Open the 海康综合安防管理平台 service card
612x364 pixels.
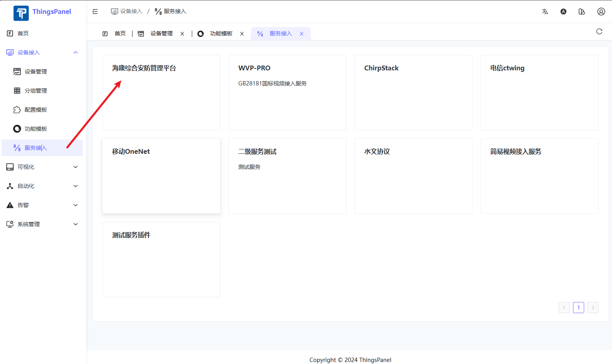pyautogui.click(x=161, y=92)
